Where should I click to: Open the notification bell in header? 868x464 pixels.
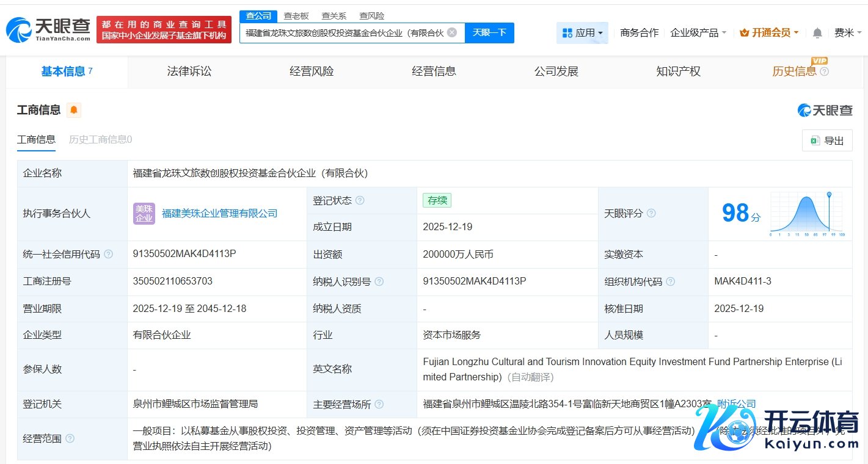(817, 33)
